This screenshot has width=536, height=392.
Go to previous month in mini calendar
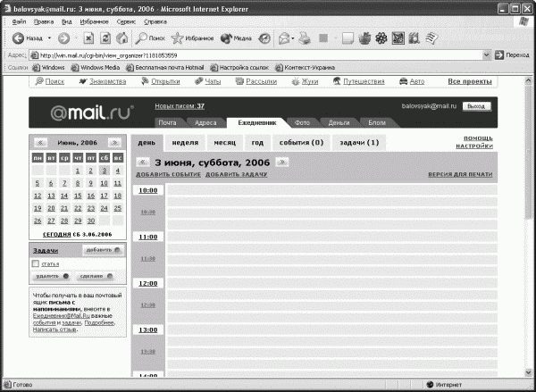[40, 143]
